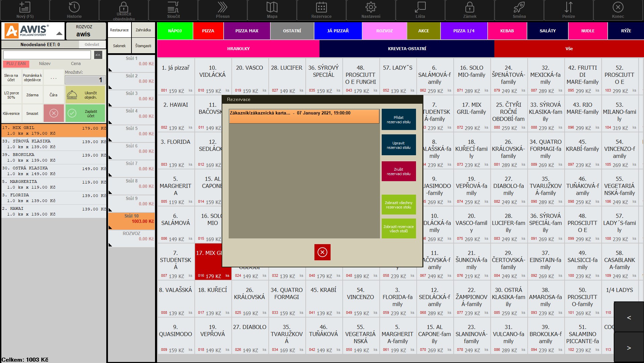Click the product search input field
Viewport: 644px width, 363px height.
tap(47, 55)
